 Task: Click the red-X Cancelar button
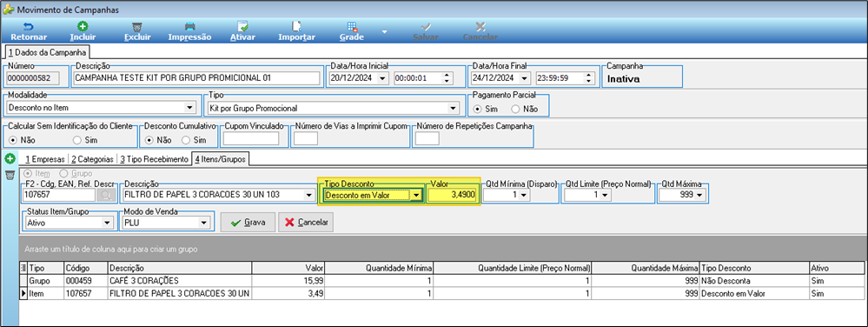(306, 223)
